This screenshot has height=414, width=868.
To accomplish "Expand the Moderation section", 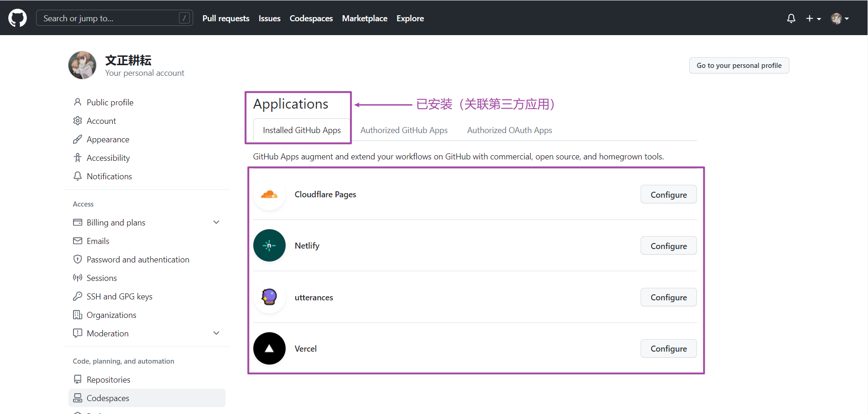I will (x=216, y=333).
